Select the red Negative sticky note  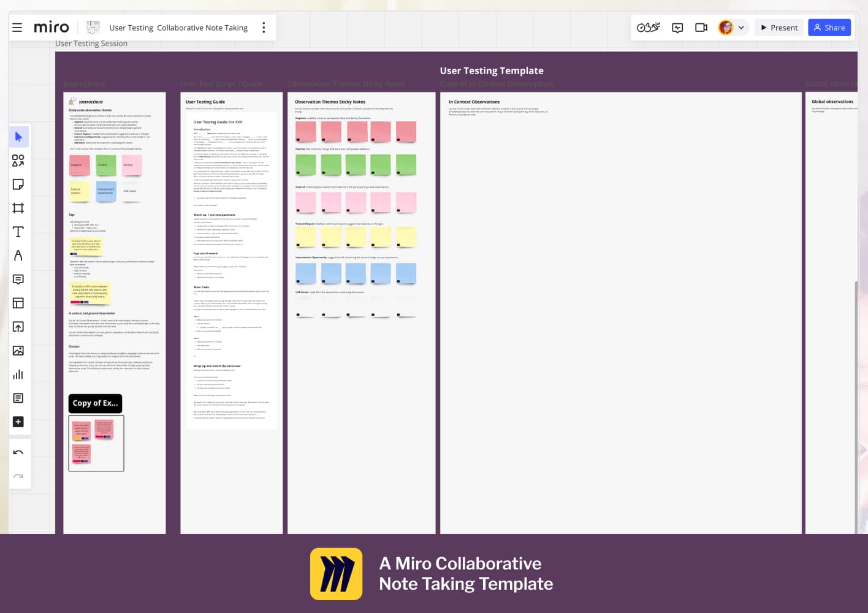(x=80, y=165)
